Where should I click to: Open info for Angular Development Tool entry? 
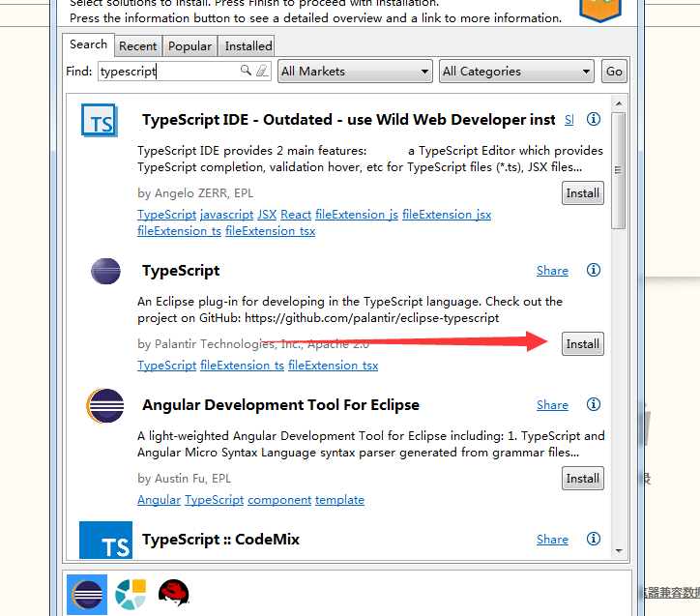coord(594,404)
